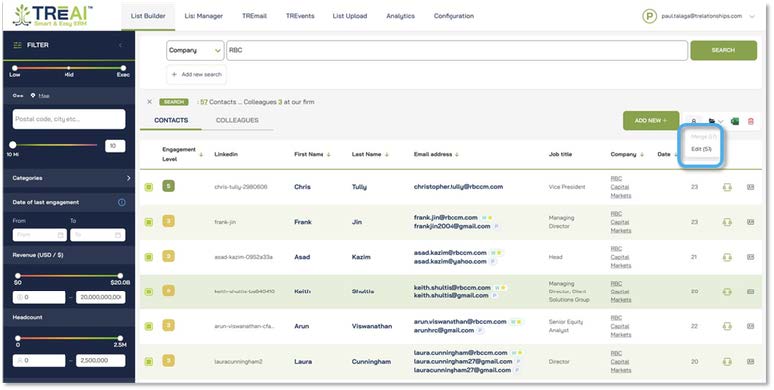Click the folder icon beside Add New

[712, 121]
